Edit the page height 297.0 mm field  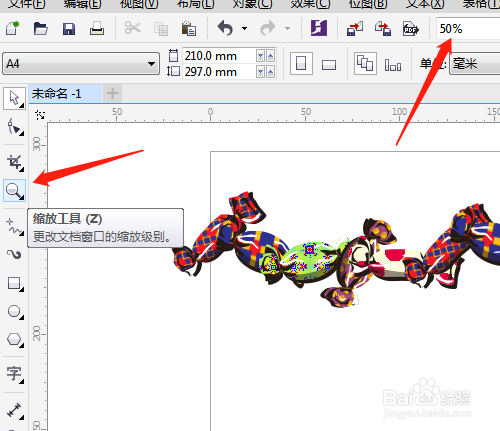218,72
